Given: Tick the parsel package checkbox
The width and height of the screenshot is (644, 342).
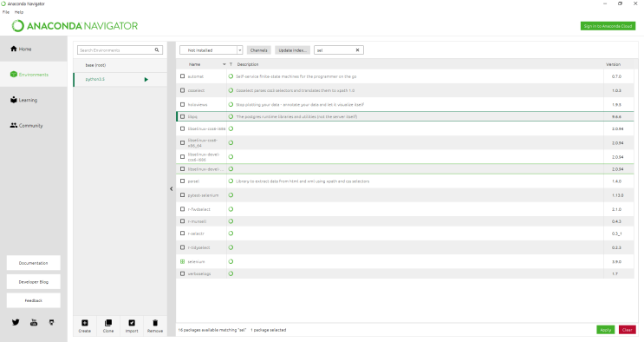Looking at the screenshot, I should pyautogui.click(x=182, y=181).
